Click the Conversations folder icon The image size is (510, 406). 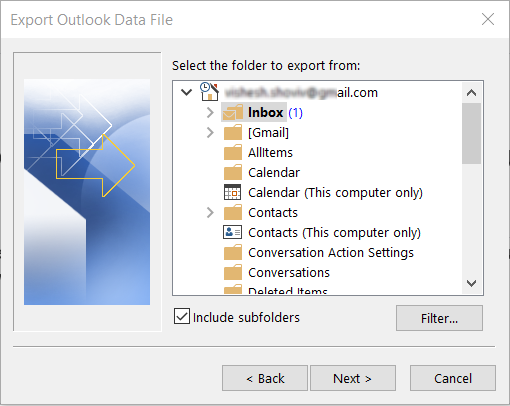point(233,272)
